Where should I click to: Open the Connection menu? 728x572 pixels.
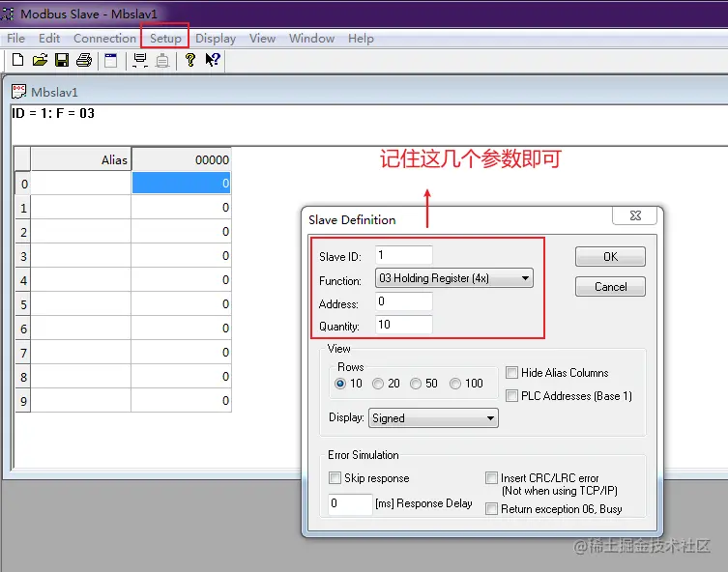(104, 38)
